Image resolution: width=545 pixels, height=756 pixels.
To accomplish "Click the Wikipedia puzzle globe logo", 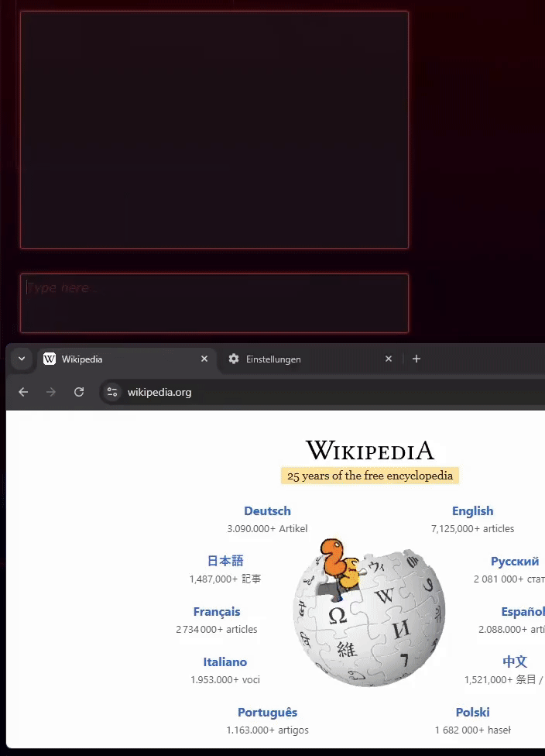I will coord(369,613).
